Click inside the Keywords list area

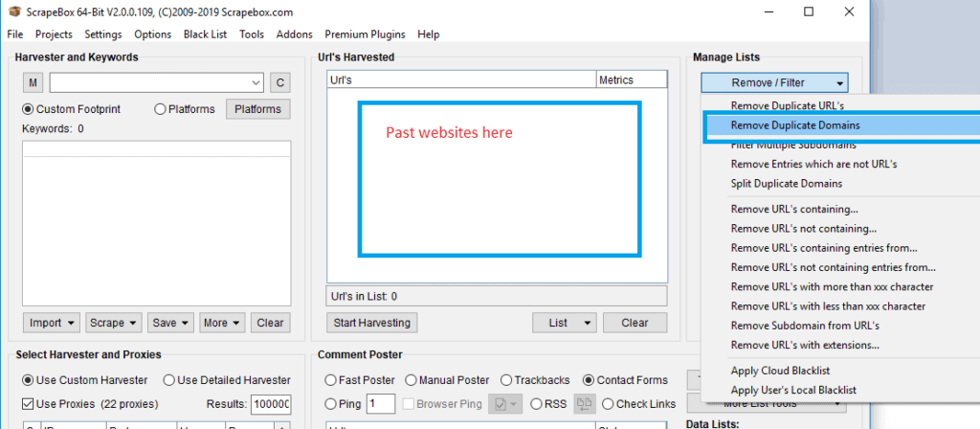[156, 222]
